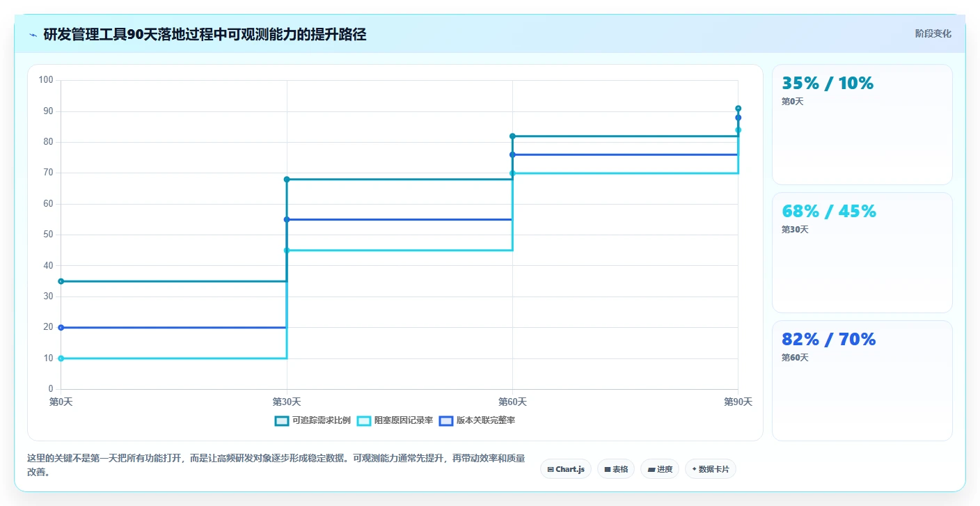Click the 阻塞原因记录率 data point at value 45
This screenshot has height=506, width=980.
coord(287,251)
